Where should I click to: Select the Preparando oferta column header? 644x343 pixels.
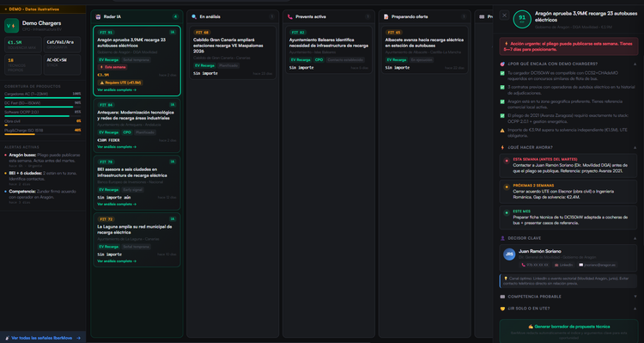(x=425, y=17)
